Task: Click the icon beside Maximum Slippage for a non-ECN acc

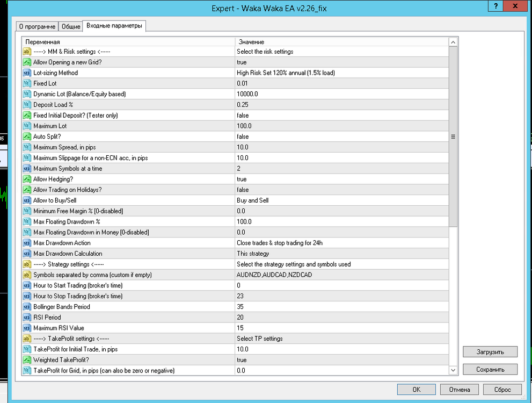Action: [27, 158]
